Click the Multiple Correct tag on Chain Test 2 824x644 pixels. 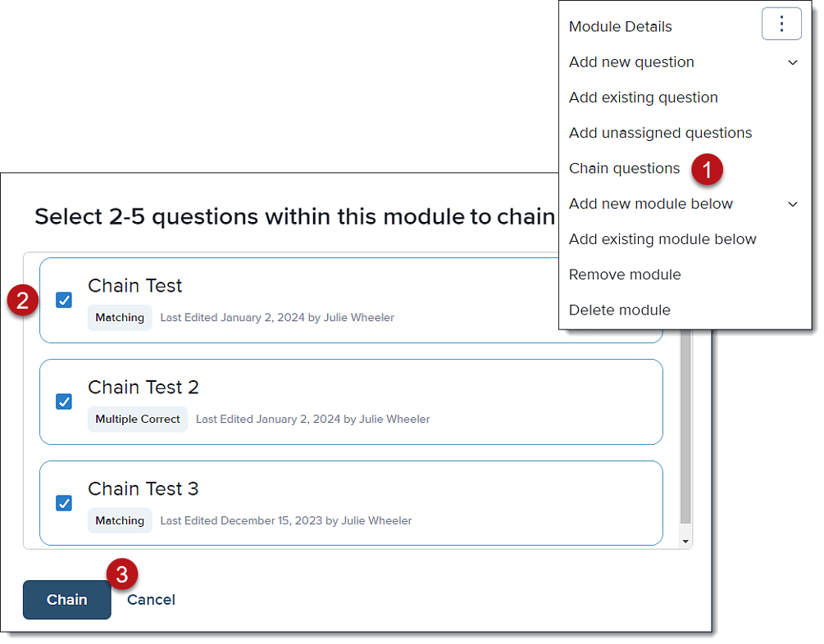[137, 419]
